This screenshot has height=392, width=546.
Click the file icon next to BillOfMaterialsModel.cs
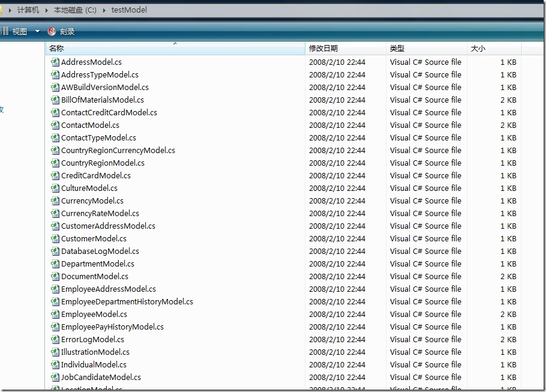(x=55, y=100)
